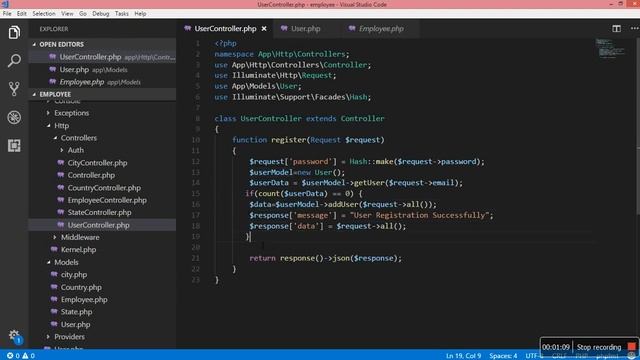
Task: Expand the Exceptions folder
Action: coord(48,113)
